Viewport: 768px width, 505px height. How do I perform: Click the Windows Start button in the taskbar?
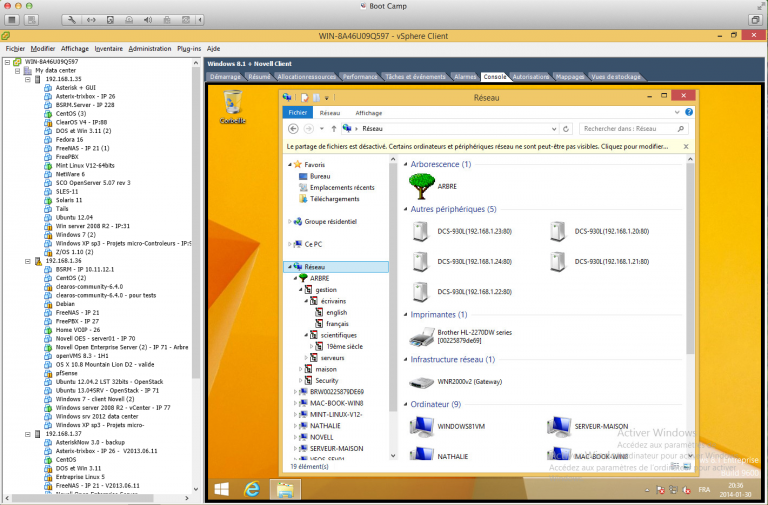click(221, 489)
